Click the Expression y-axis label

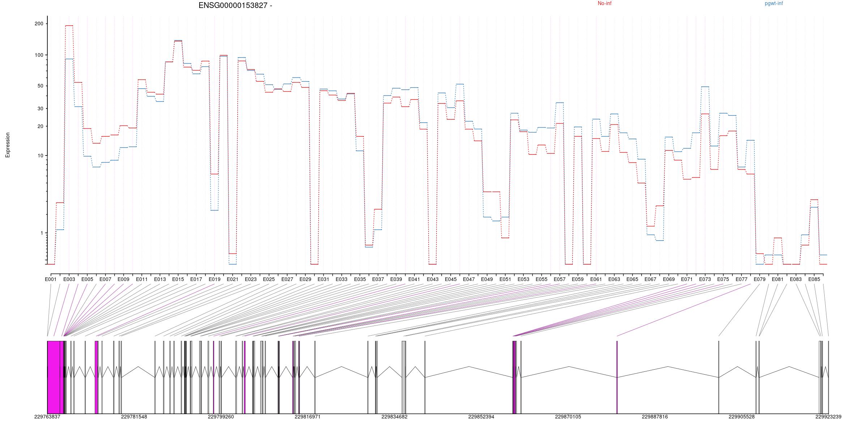[8, 145]
